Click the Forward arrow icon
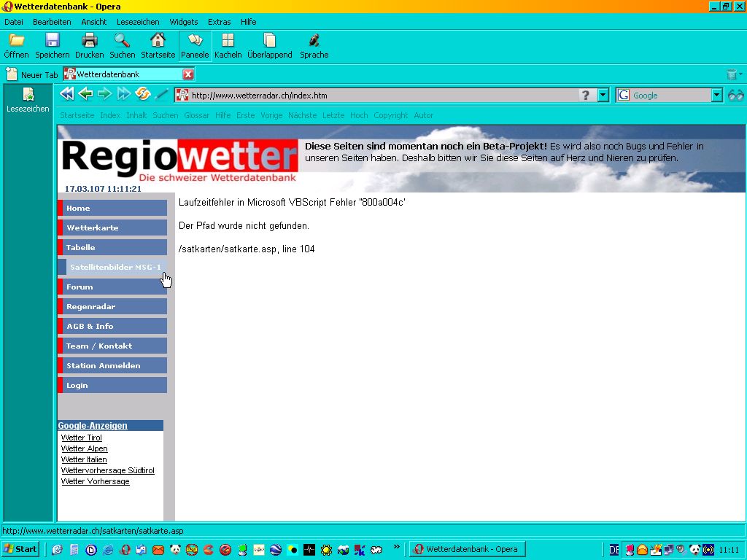This screenshot has width=747, height=560. (104, 94)
